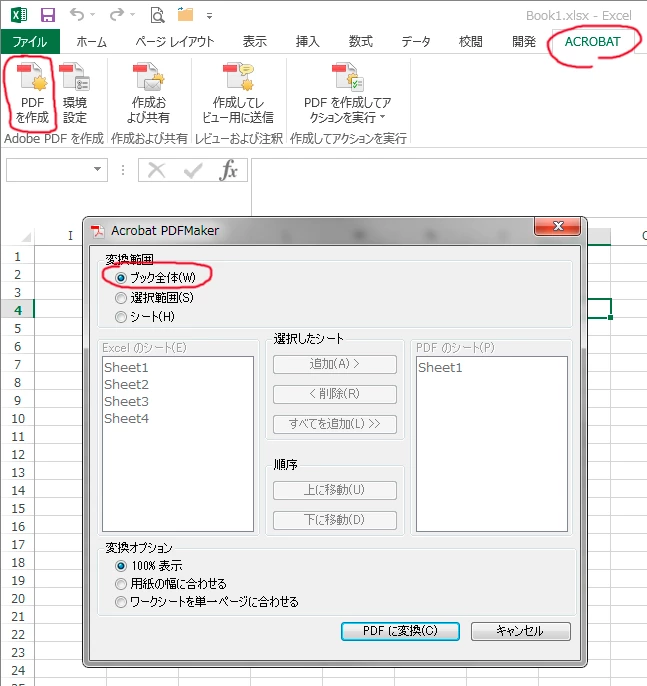Viewport: 647px width, 686px height.
Task: Select Sheet2 in Excel のシート list
Action: [126, 385]
